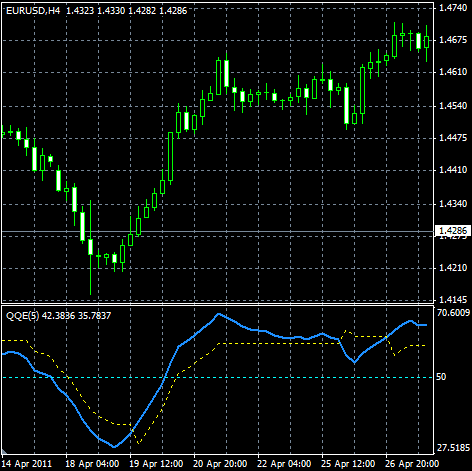
Task: Click the 70.6009 indicator scale value
Action: pyautogui.click(x=454, y=313)
